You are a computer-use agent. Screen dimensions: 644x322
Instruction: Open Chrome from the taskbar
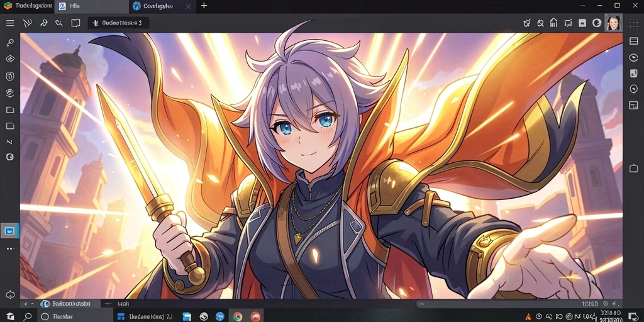point(237,317)
